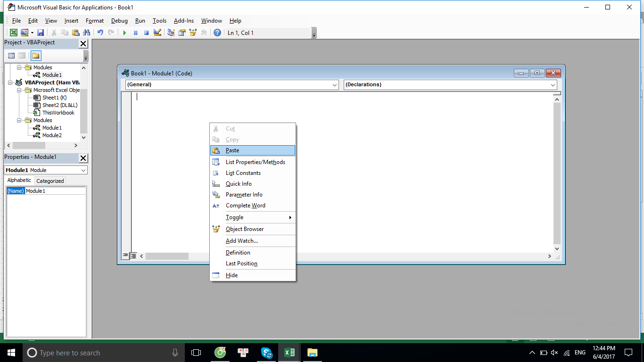Undo the last action via toolbar arrow
This screenshot has width=644, height=362.
coord(100,33)
